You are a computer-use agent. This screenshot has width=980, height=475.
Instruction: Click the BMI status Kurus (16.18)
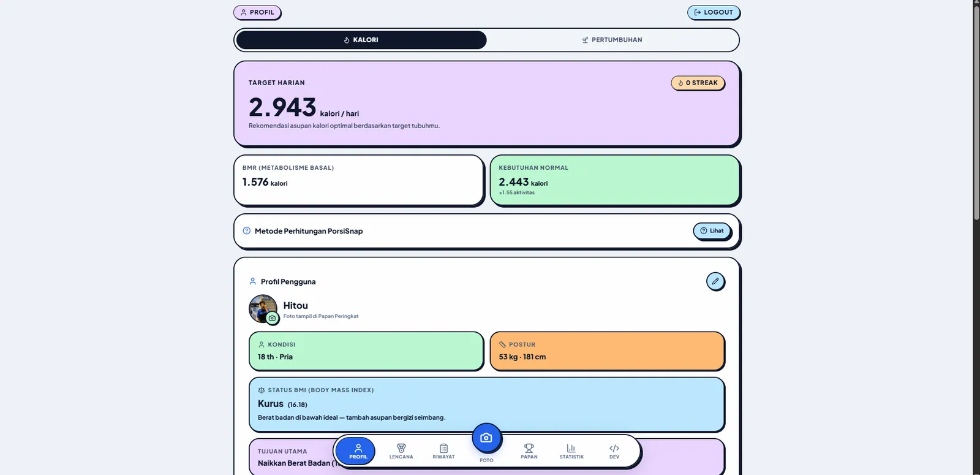pos(282,404)
